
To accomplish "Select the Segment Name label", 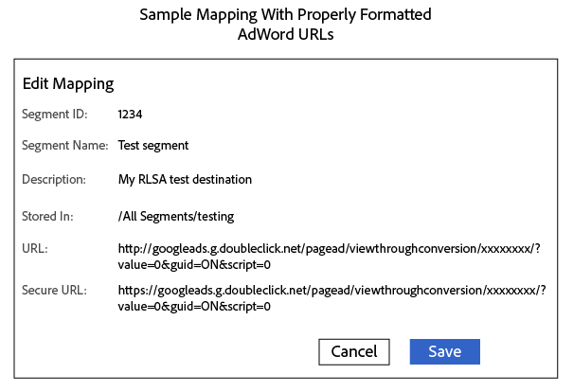I will 65,146.
